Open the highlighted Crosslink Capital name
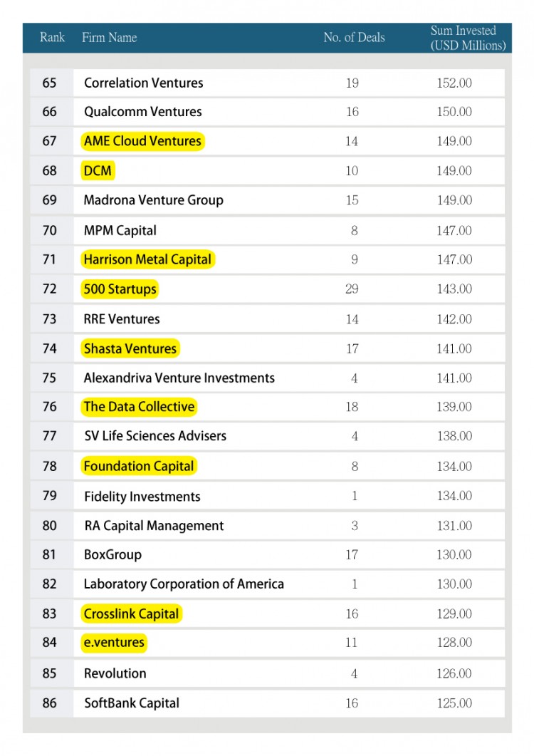 [x=132, y=613]
